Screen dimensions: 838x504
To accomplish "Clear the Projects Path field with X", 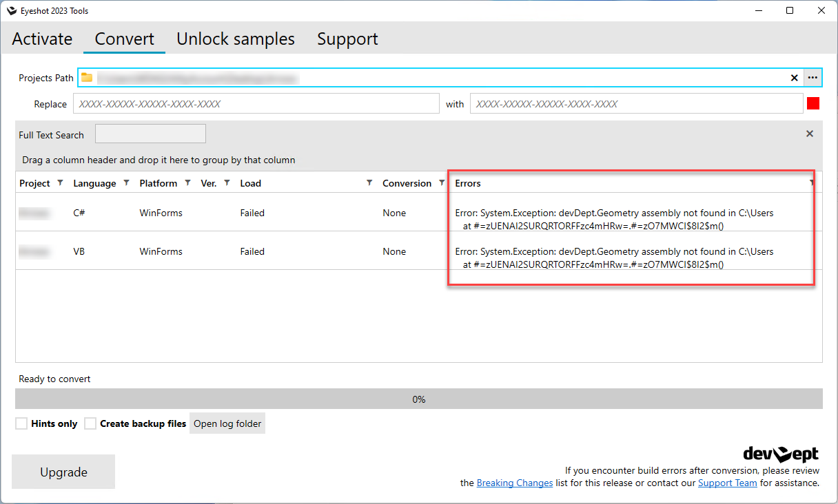I will coord(794,78).
